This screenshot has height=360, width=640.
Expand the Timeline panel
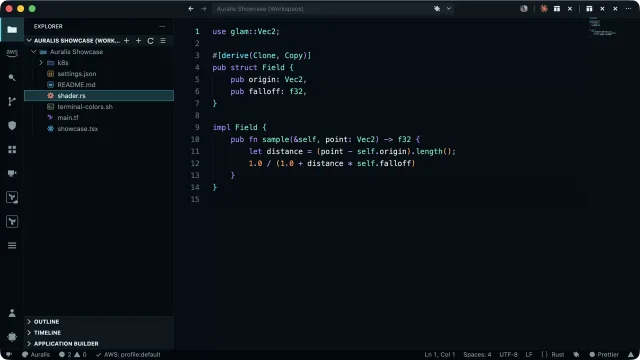pos(99,333)
